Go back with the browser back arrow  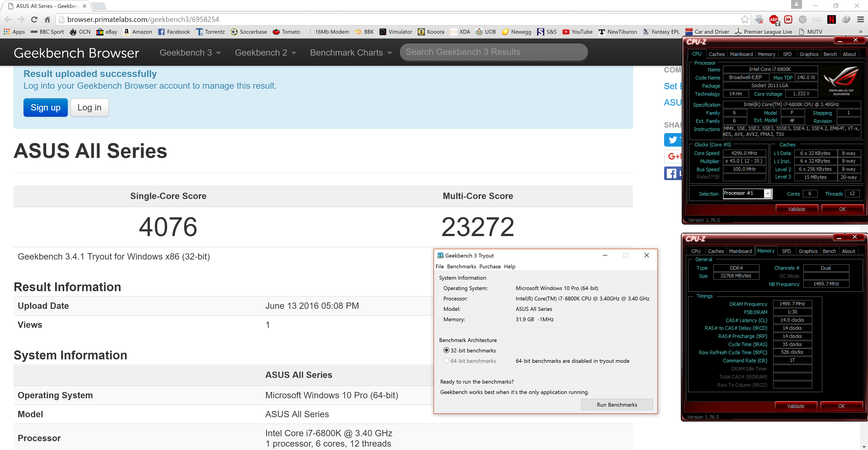coord(8,19)
